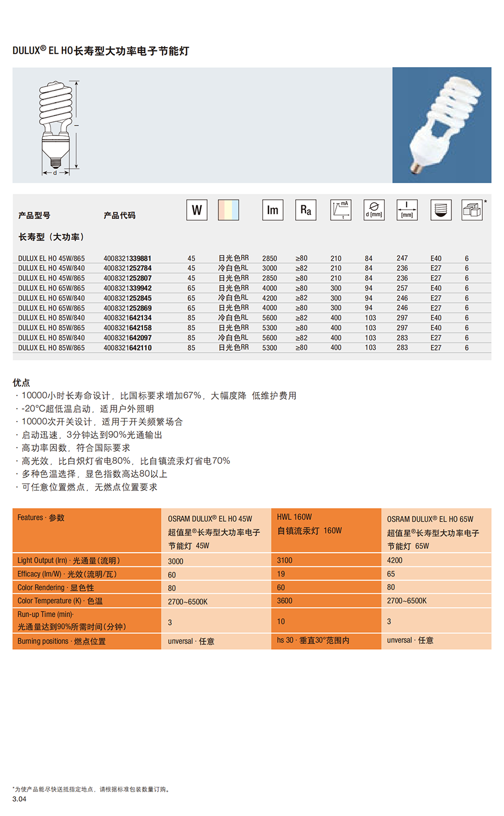Click the bullet 多种色温选择，显色指数高达80以上
This screenshot has height=816, width=504.
click(x=91, y=474)
